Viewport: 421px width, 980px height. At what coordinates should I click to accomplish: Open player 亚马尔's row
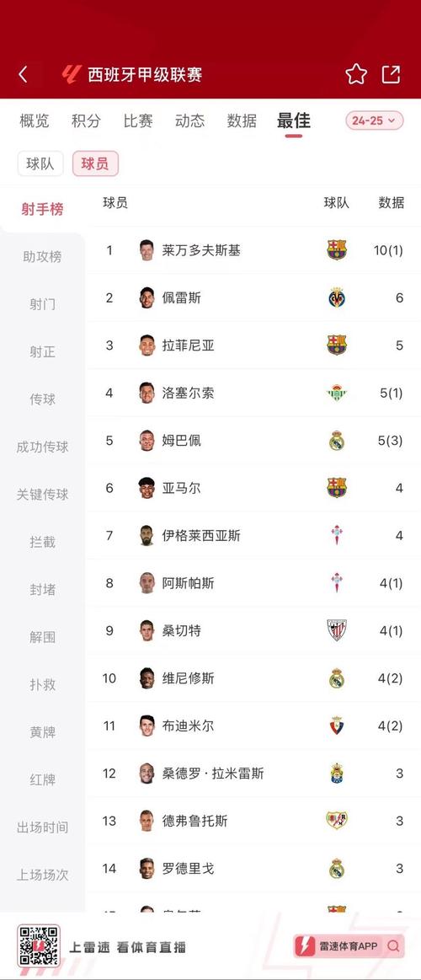pyautogui.click(x=253, y=488)
